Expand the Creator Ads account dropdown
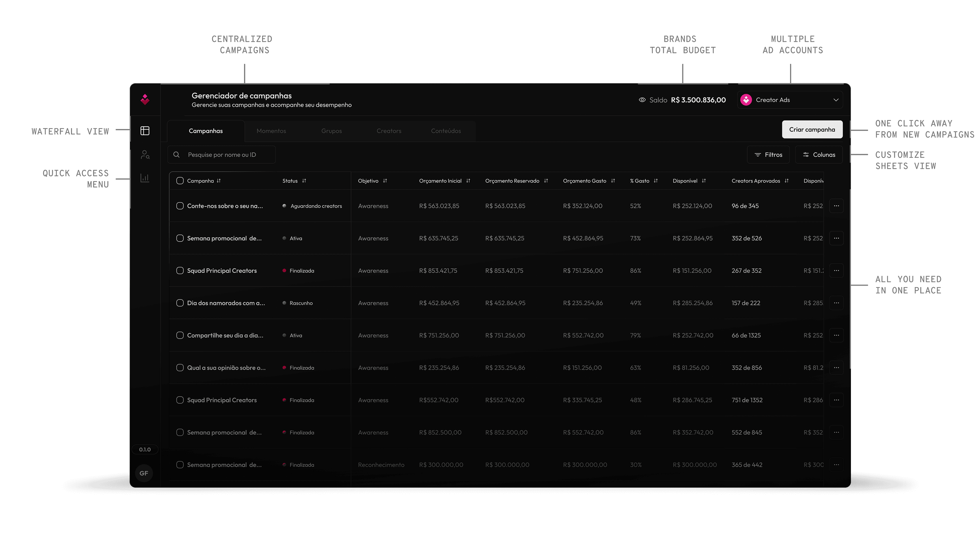This screenshot has height=543, width=980. [x=836, y=100]
